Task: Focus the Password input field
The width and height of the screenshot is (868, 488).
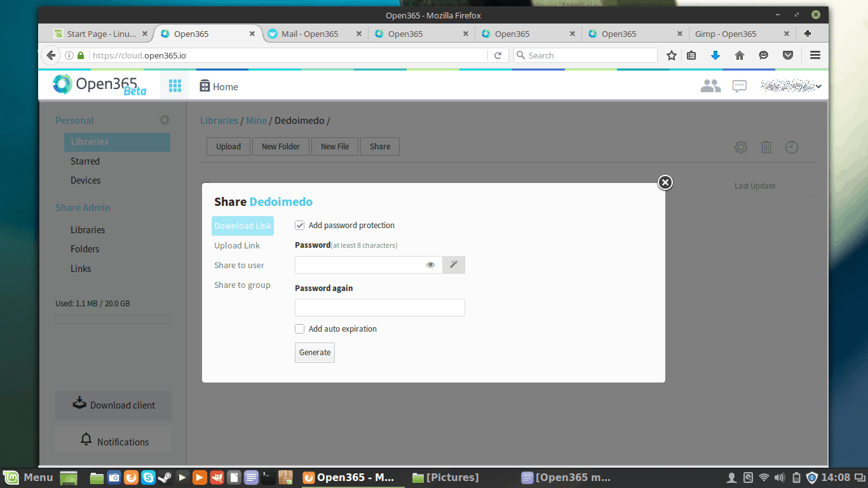Action: [369, 265]
